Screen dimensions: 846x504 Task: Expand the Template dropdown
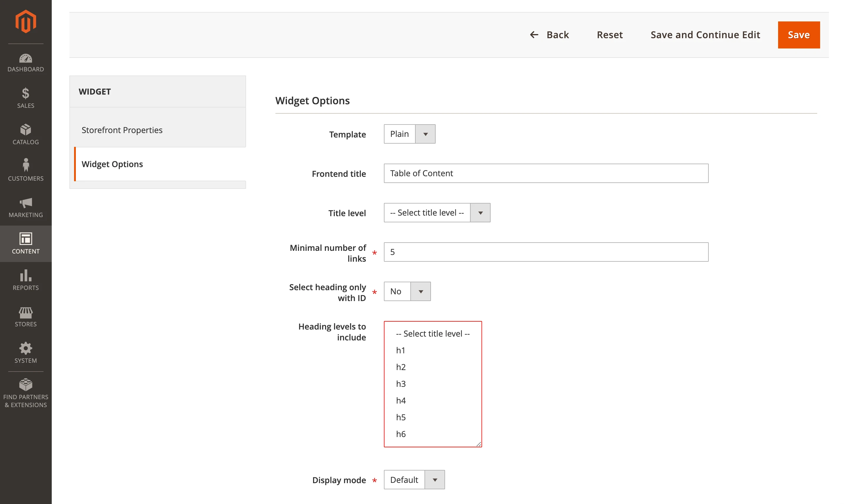click(409, 134)
